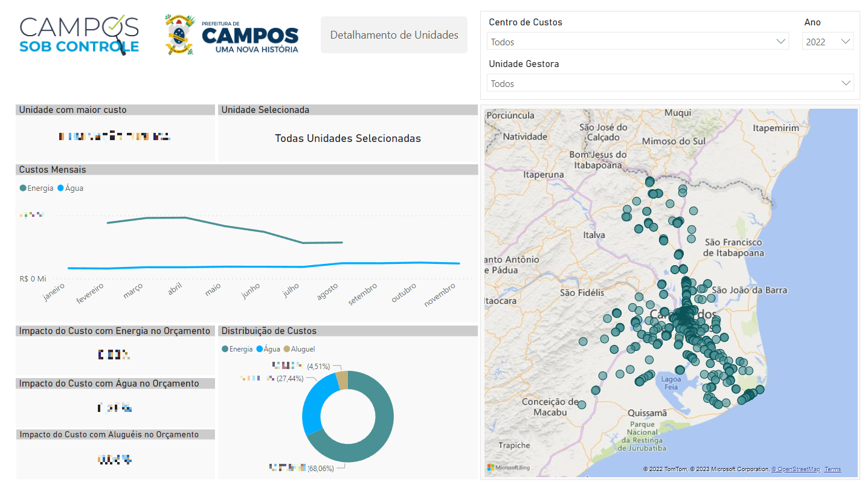Open the Ano 2022 dropdown
The width and height of the screenshot is (868, 485).
tap(827, 42)
